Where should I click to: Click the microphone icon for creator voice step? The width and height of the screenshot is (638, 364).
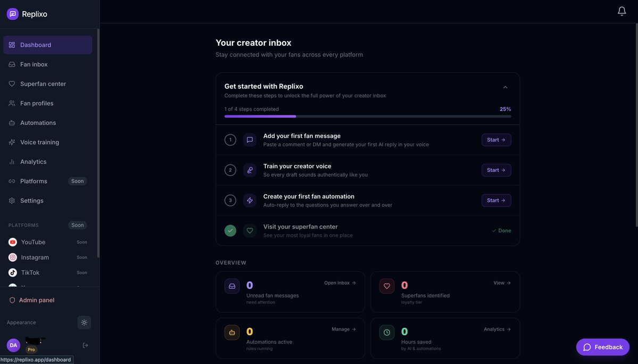point(250,170)
